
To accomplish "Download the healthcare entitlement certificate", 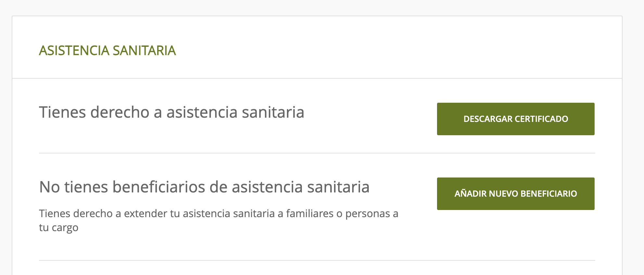I will pyautogui.click(x=515, y=119).
